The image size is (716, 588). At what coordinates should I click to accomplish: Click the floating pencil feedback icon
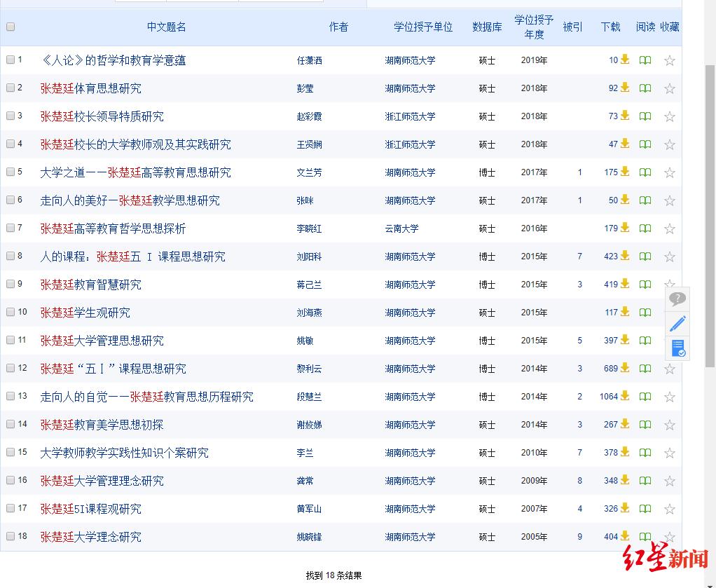pyautogui.click(x=677, y=324)
